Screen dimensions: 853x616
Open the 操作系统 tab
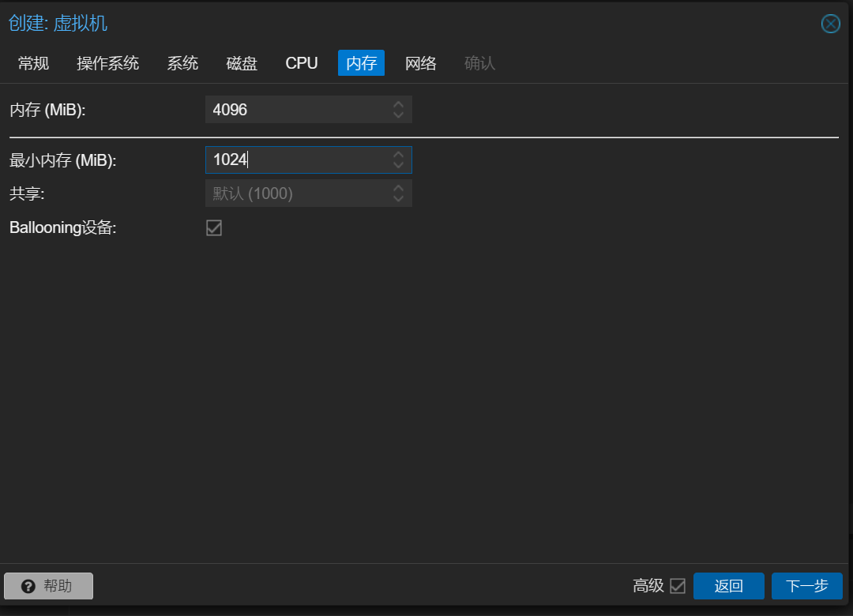(x=107, y=63)
